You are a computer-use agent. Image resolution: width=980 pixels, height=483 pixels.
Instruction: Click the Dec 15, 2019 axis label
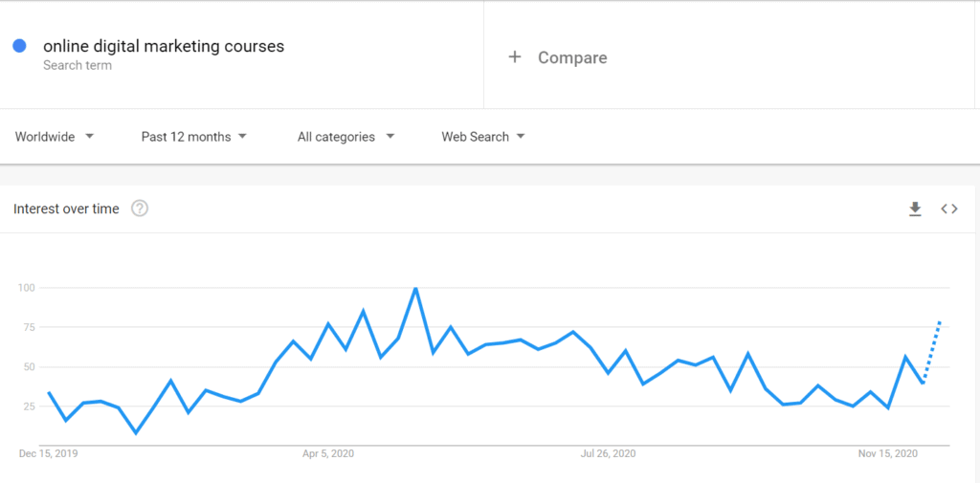49,453
